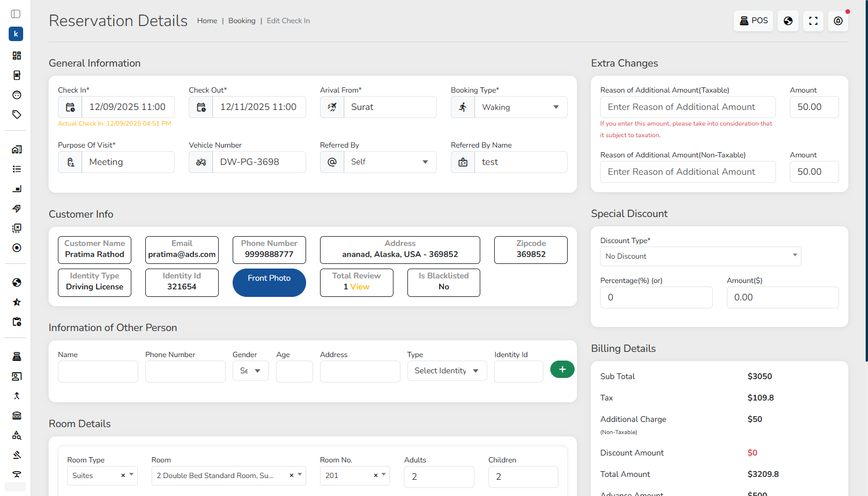The width and height of the screenshot is (868, 496).
Task: Click the Check In calendar icon
Action: 70,107
